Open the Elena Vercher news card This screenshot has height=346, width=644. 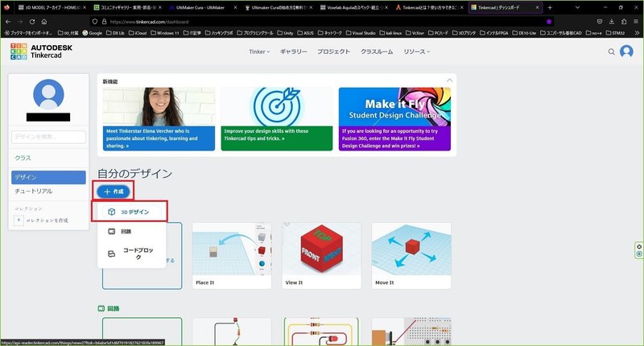click(x=159, y=119)
